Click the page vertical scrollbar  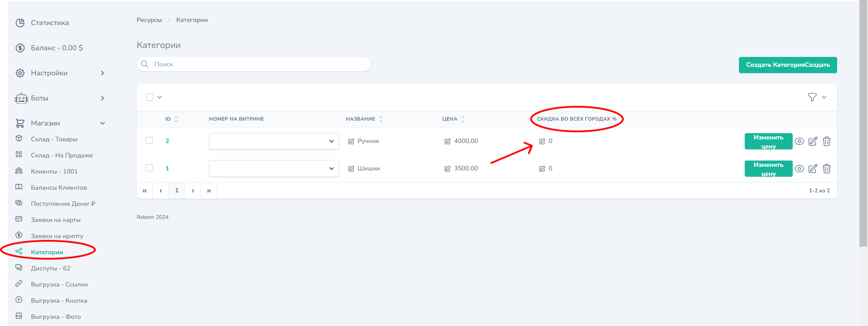click(864, 123)
